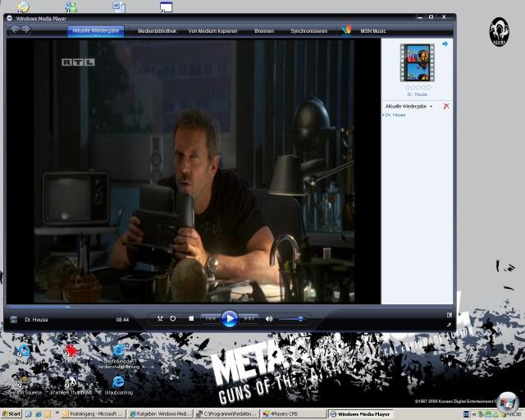The width and height of the screenshot is (525, 420).
Task: Mute the sound using speaker icon
Action: (269, 319)
